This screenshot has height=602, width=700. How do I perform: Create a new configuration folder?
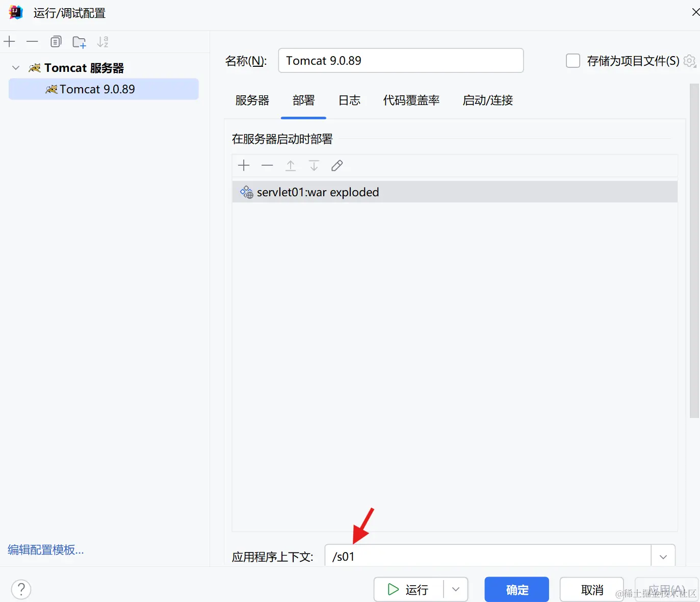[79, 41]
